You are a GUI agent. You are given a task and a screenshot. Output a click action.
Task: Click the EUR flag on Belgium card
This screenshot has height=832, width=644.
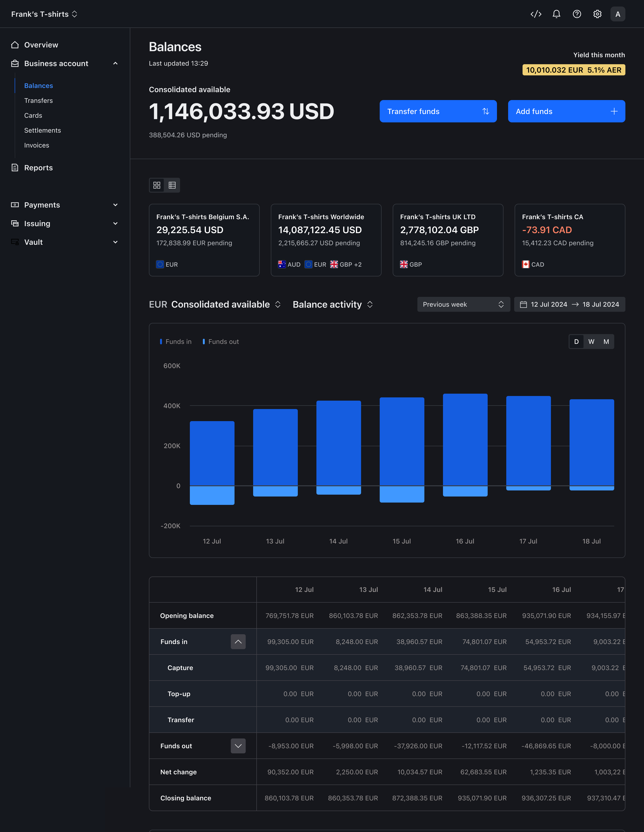(160, 264)
